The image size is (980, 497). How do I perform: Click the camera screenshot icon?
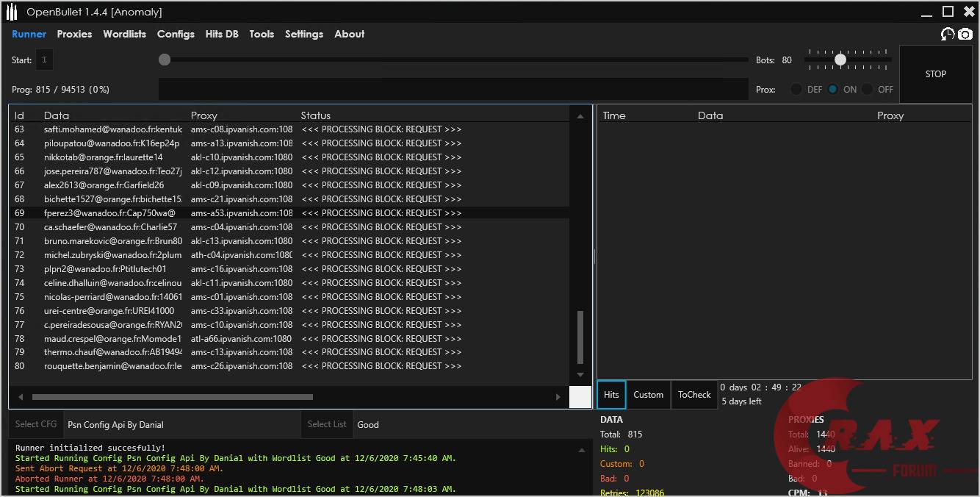[x=965, y=34]
